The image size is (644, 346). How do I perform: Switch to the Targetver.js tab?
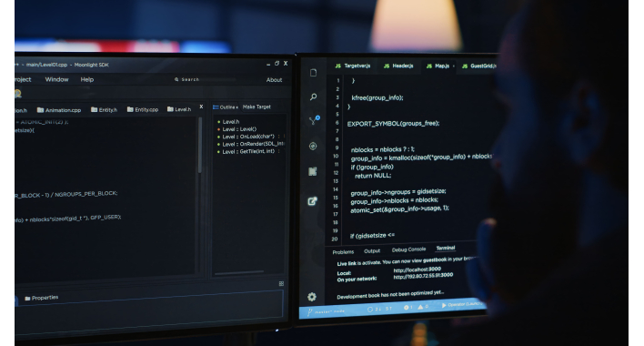coord(352,66)
